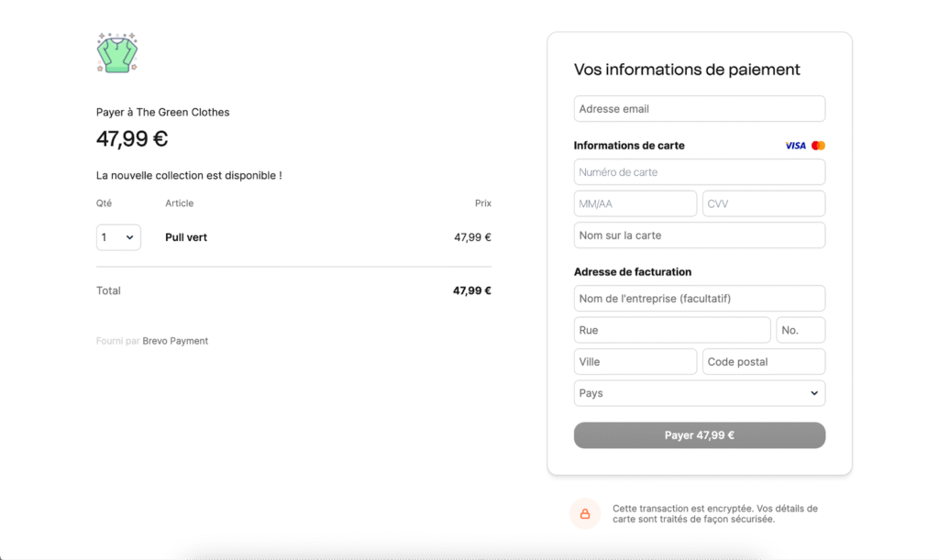
Task: Select the Rue street field
Action: click(672, 330)
